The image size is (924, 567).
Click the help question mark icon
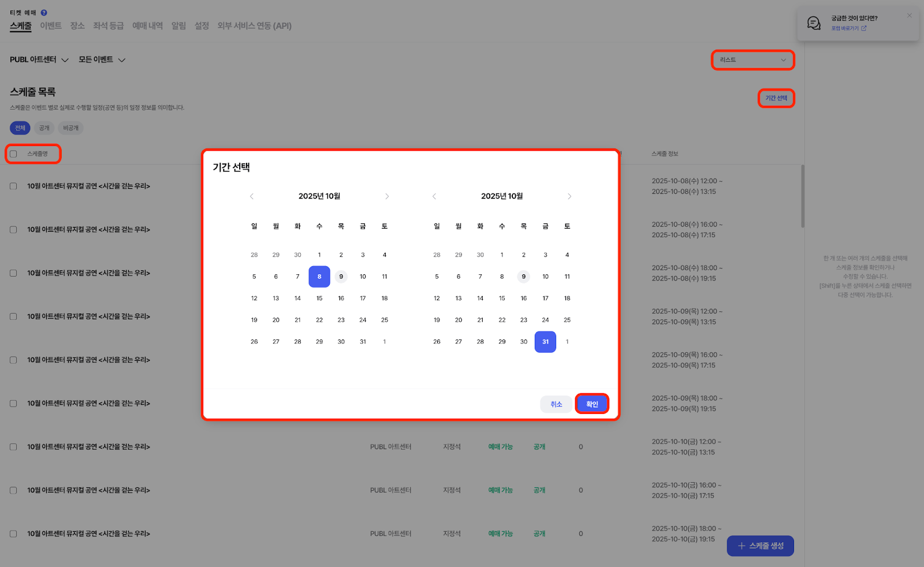(x=44, y=13)
